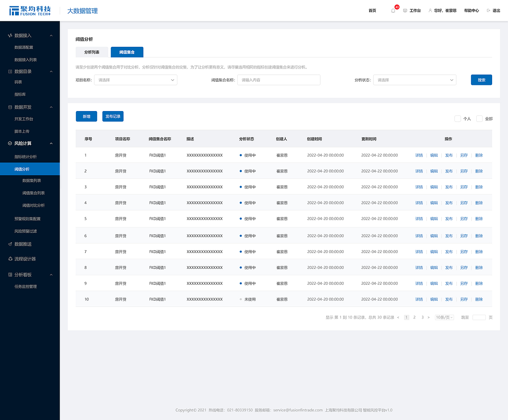Click the 工作台 monitor icon in header
This screenshot has width=508, height=420.
405,11
